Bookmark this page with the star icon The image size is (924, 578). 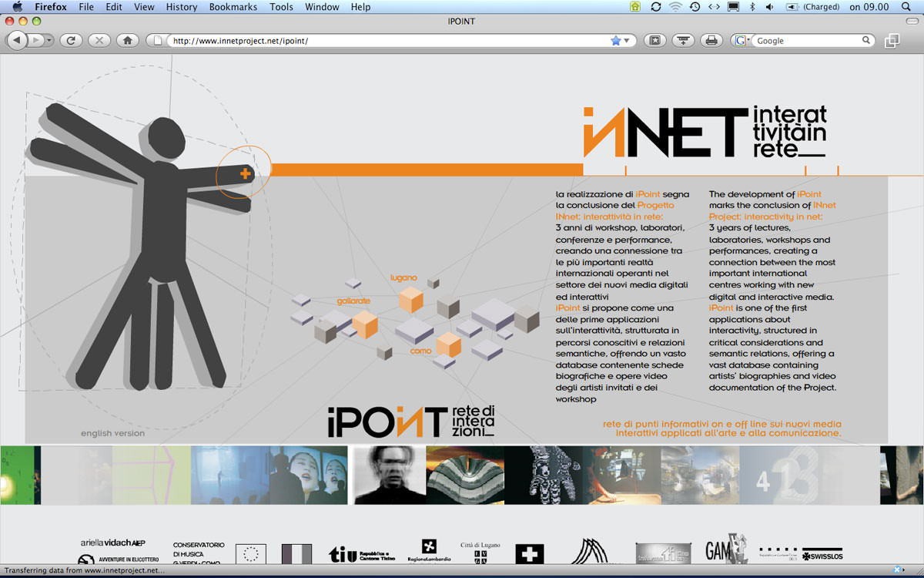point(615,41)
